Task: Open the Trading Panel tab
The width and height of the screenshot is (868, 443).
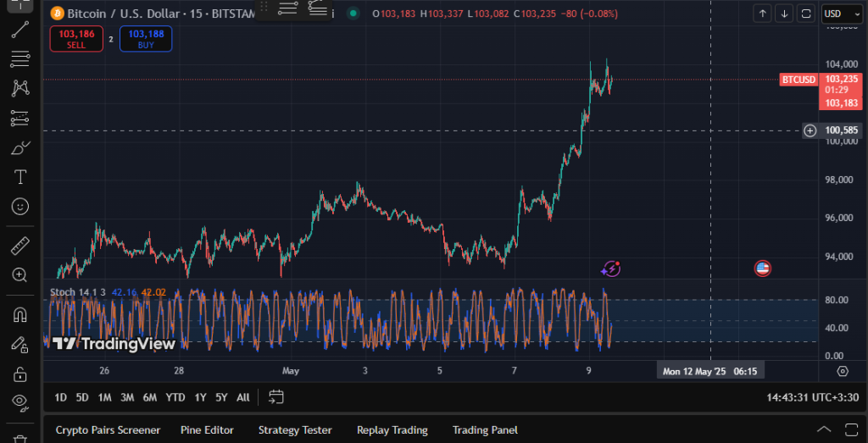Action: 485,430
